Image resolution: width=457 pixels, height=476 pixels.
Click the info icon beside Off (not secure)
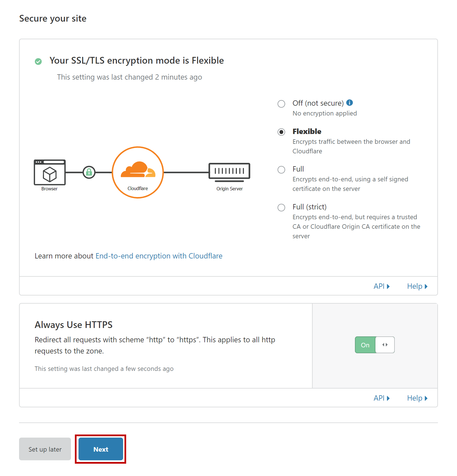pyautogui.click(x=349, y=103)
